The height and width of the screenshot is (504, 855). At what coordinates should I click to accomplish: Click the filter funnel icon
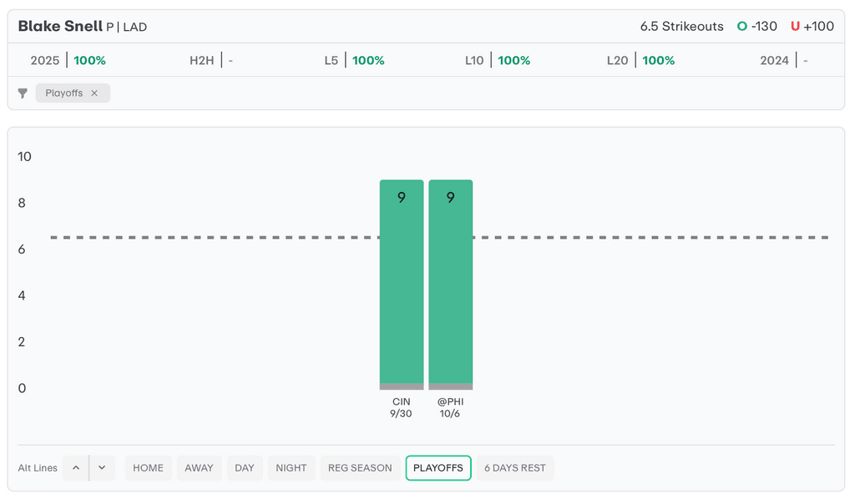tap(23, 93)
